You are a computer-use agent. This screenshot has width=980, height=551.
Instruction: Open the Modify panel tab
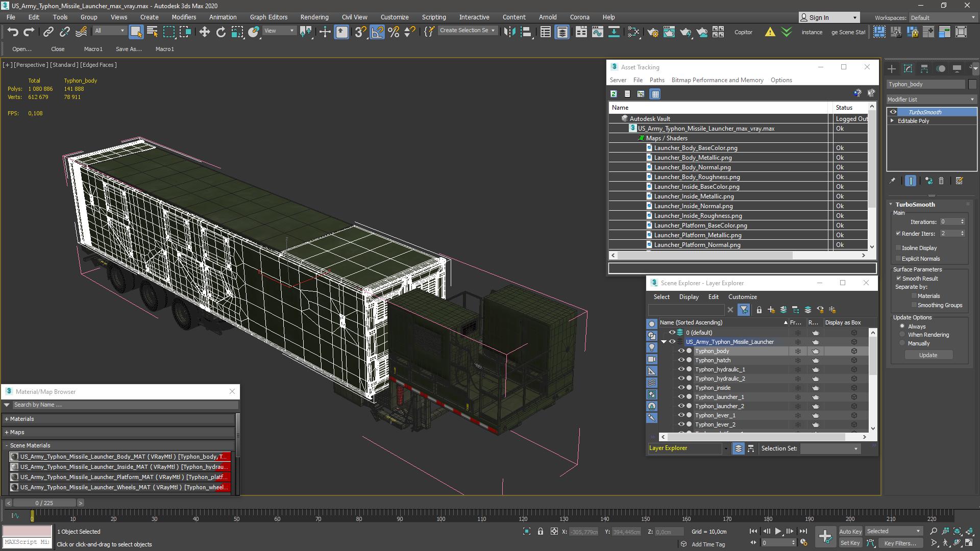(908, 68)
